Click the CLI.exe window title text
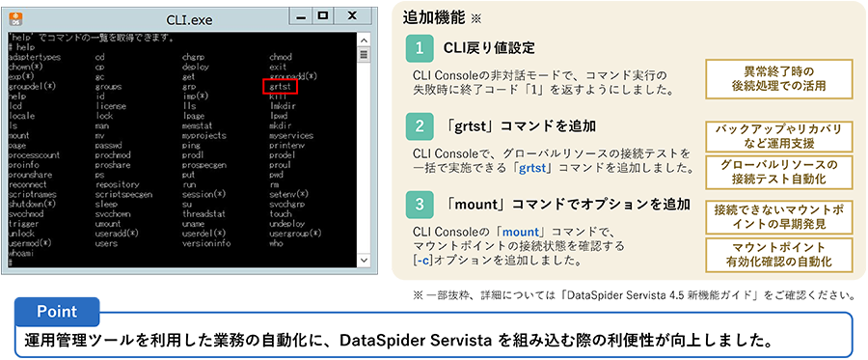 [x=189, y=20]
